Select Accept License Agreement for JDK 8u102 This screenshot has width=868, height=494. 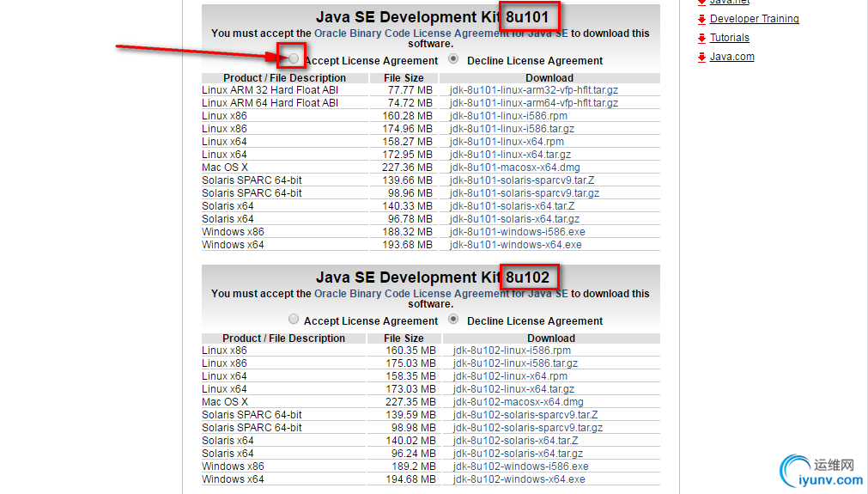click(x=294, y=319)
